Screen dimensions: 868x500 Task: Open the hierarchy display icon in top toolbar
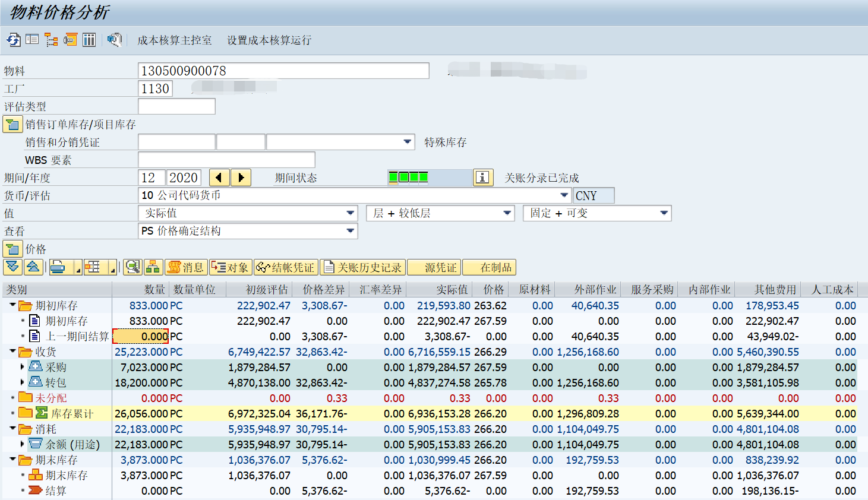[x=50, y=40]
